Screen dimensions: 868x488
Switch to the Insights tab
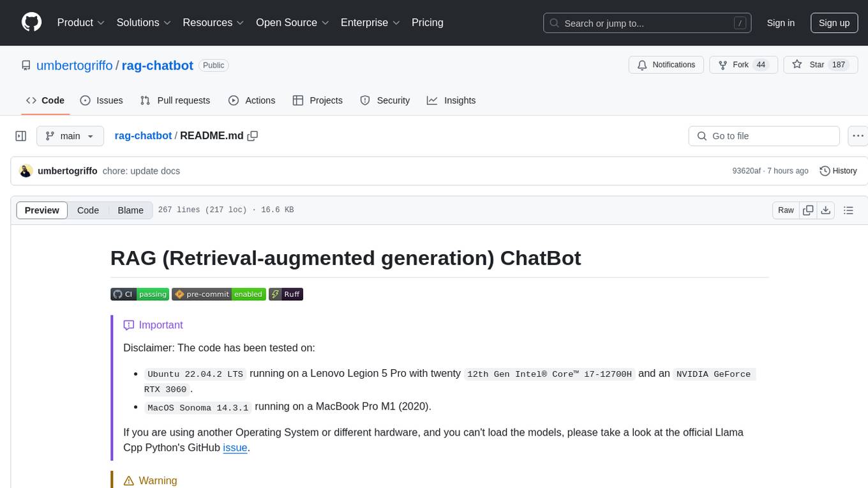click(451, 100)
